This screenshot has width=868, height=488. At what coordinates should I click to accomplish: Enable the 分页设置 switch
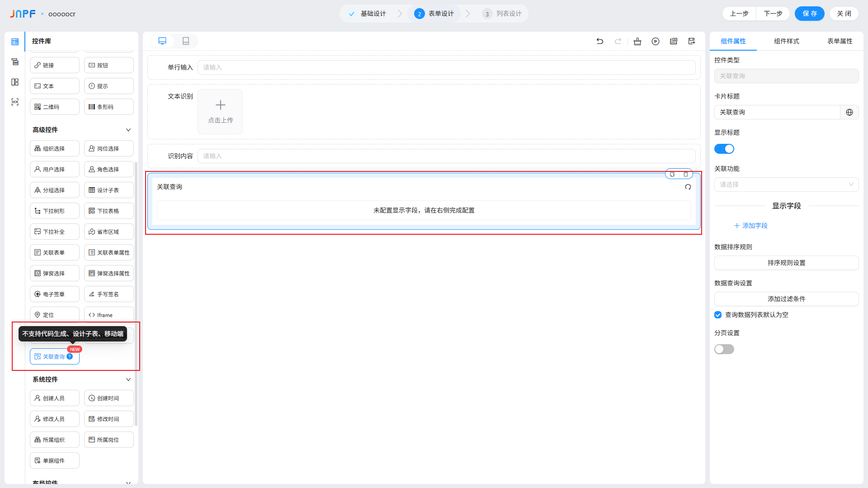(724, 349)
